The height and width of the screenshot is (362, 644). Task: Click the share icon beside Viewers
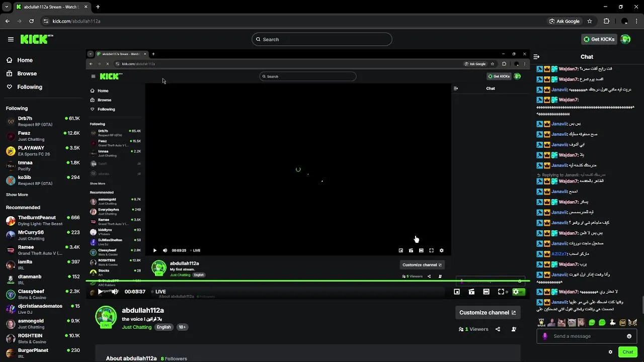(x=498, y=329)
